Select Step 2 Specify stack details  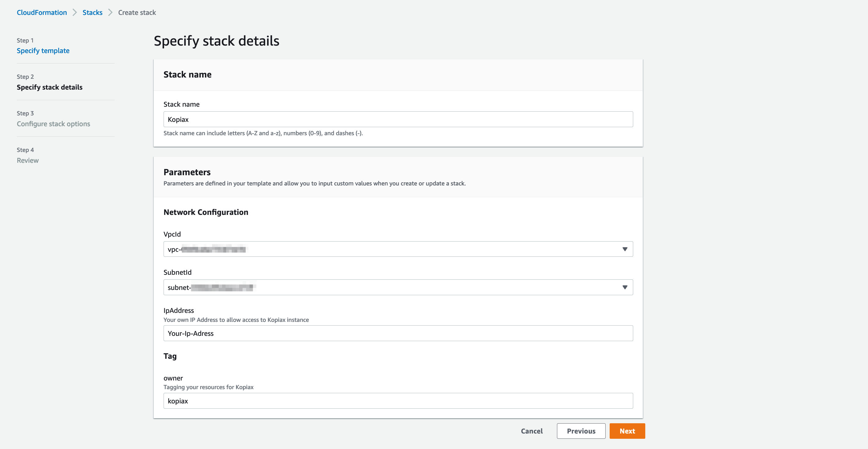point(50,87)
